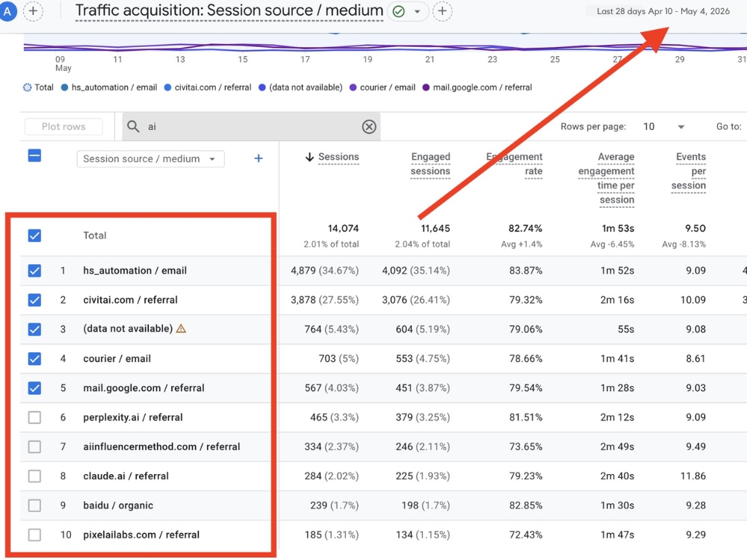Check aiinfluencermethod.com / referral row checkbox
Image resolution: width=747 pixels, height=560 pixels.
pyautogui.click(x=34, y=447)
